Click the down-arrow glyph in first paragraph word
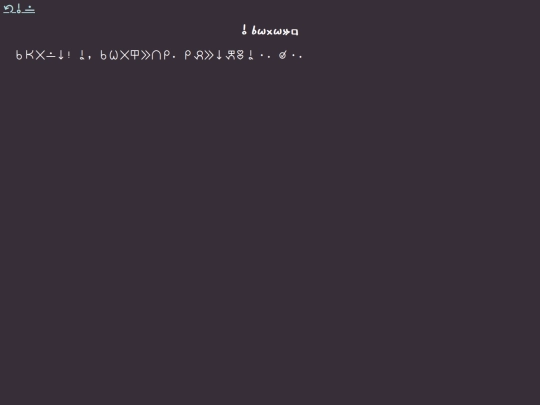The width and height of the screenshot is (540, 405). (61, 55)
